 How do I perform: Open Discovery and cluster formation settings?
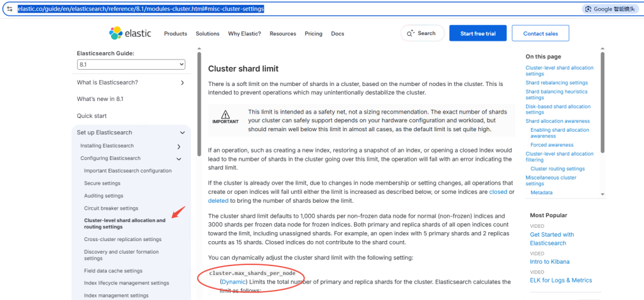(121, 255)
